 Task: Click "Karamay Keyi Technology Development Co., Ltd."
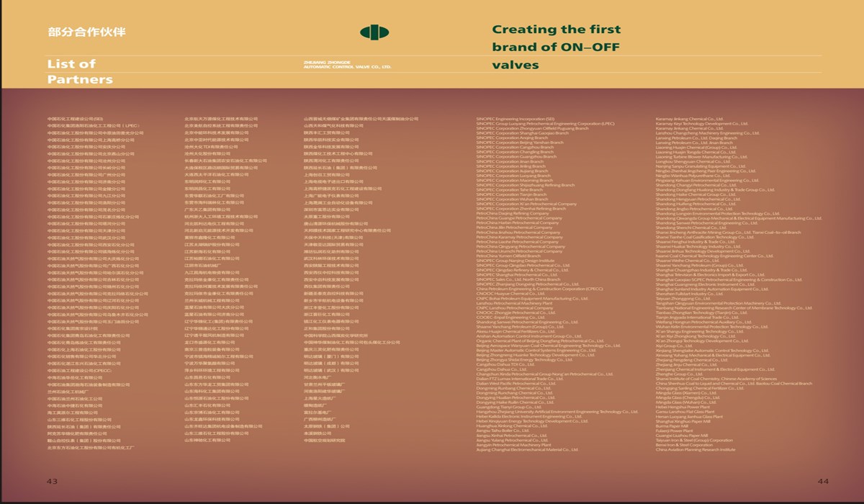tap(703, 123)
